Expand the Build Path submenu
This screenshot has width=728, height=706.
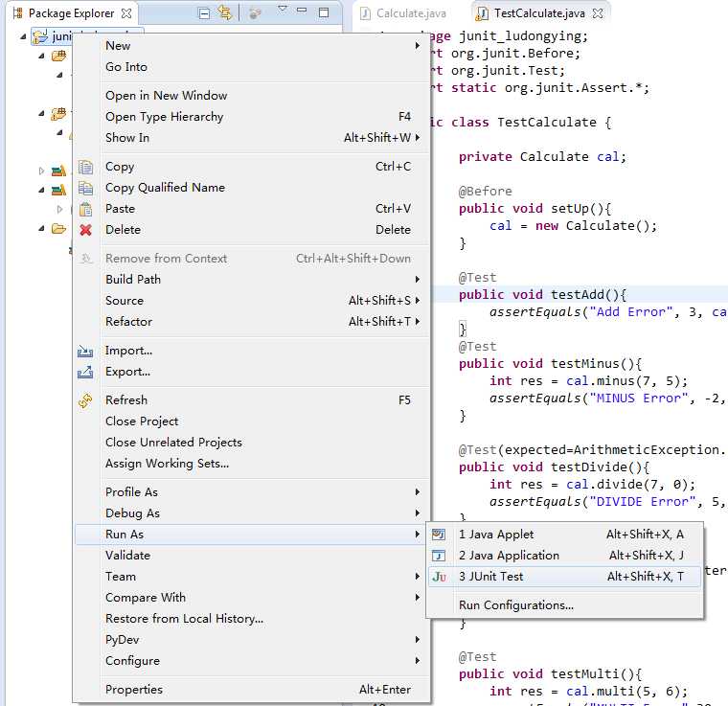point(252,280)
